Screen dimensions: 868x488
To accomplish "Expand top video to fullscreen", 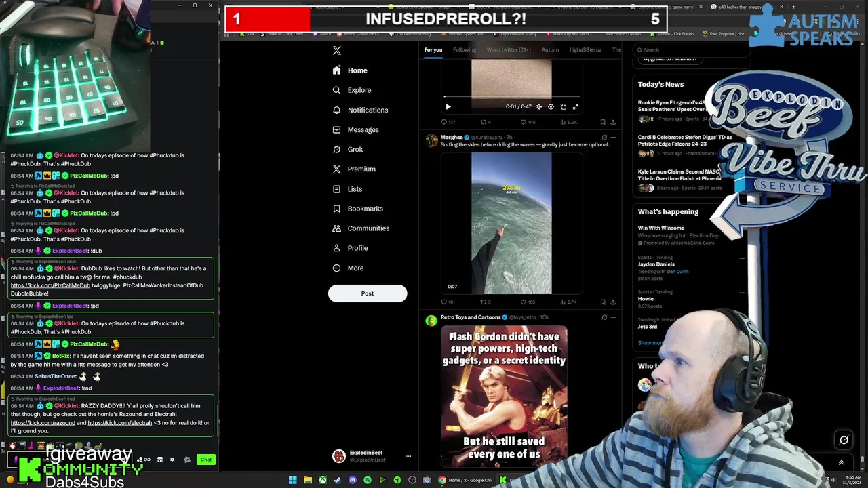I will [575, 106].
